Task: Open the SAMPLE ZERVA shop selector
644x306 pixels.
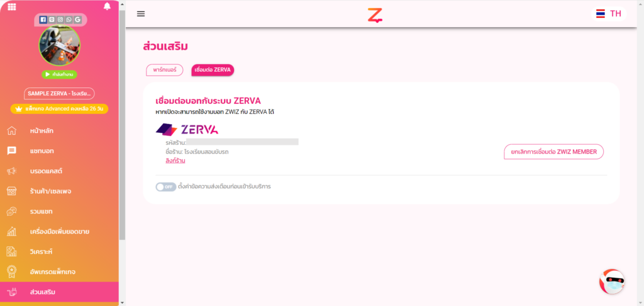Action: click(59, 93)
